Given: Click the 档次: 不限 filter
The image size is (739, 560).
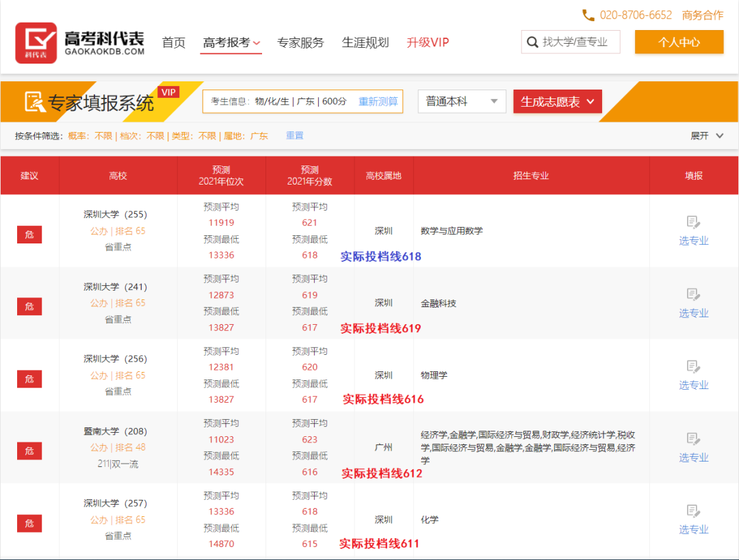Looking at the screenshot, I should 142,136.
